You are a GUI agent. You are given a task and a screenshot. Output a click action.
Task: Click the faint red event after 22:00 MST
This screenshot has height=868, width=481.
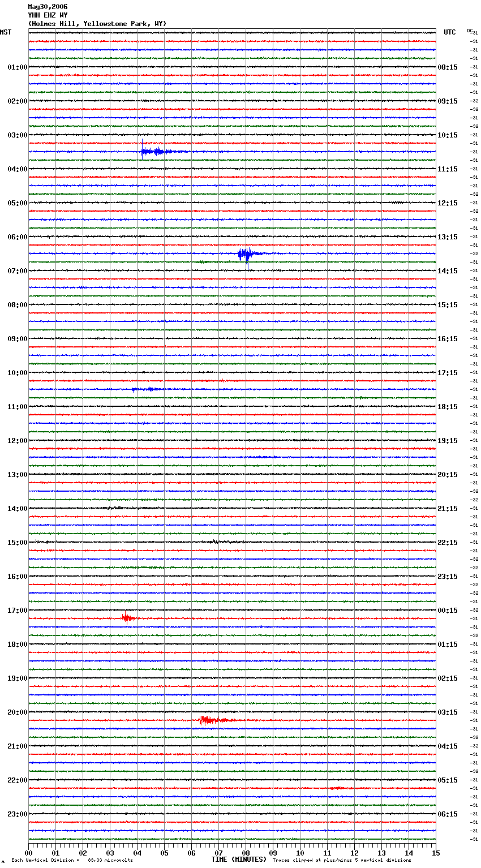(337, 788)
